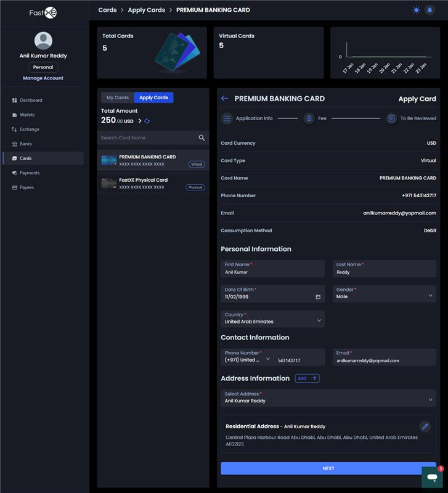The image size is (448, 493).
Task: Click the Fee step dollar icon
Action: 309,118
